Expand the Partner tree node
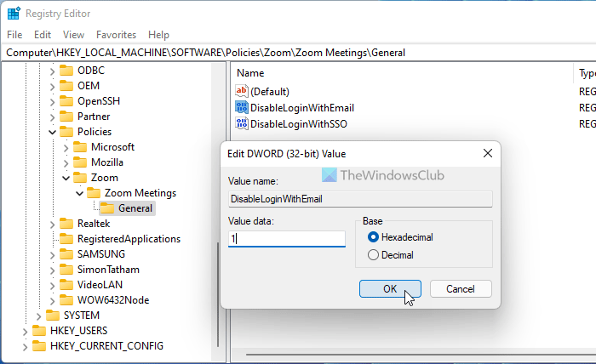Viewport: 596px width, 364px height. pos(53,117)
